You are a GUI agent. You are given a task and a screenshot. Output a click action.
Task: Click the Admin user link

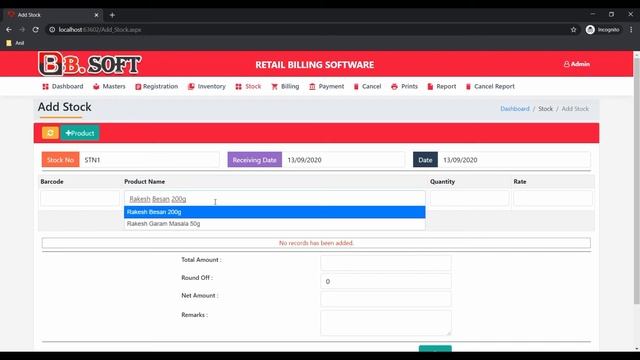pyautogui.click(x=577, y=64)
